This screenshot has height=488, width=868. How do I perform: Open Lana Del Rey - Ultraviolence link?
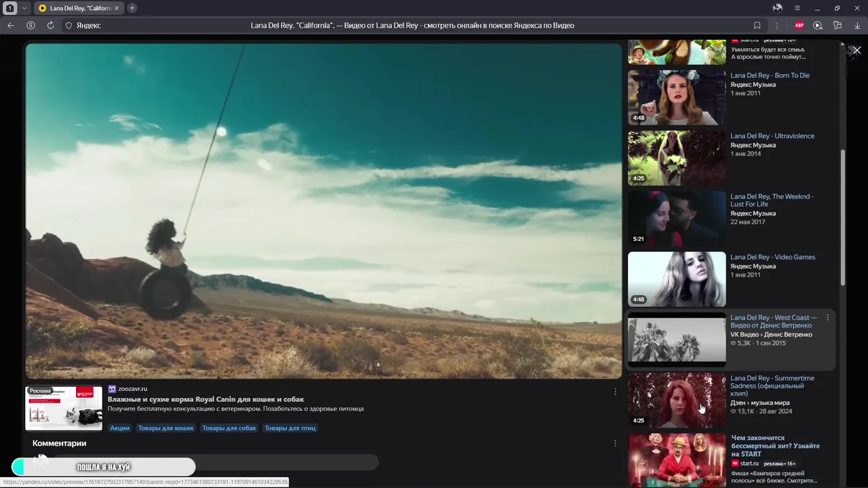[x=772, y=136]
